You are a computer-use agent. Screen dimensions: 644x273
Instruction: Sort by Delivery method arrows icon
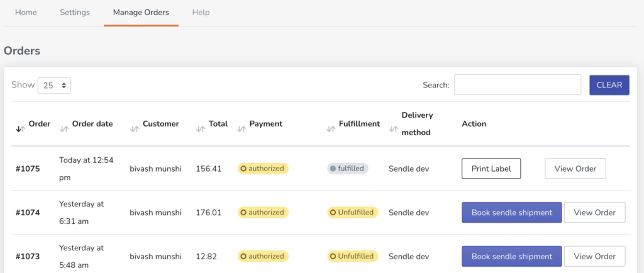point(394,129)
